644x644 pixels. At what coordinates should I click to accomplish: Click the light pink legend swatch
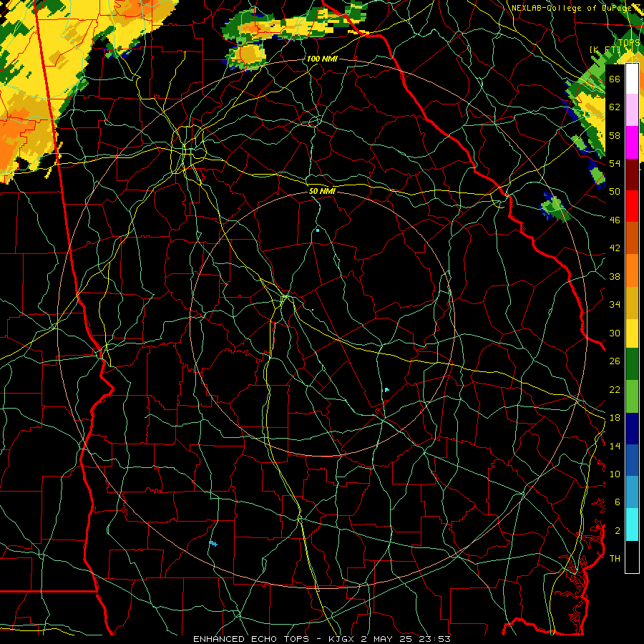632,110
